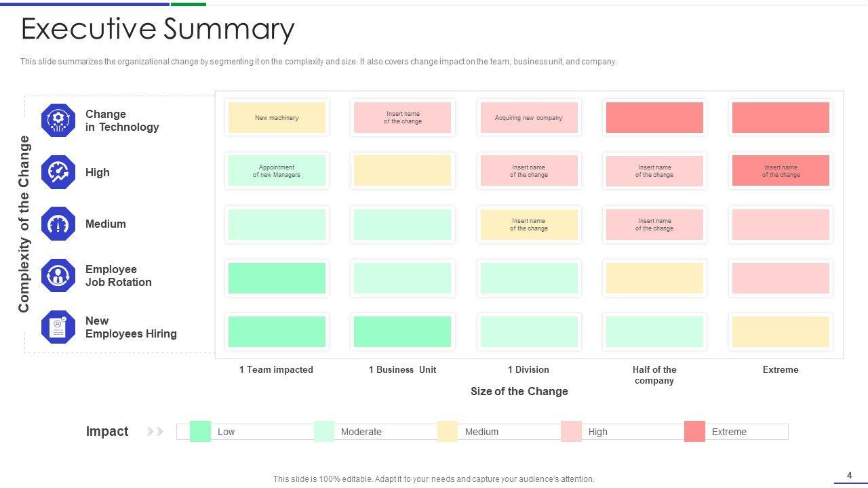Click the Change in Technology gear icon
This screenshot has width=868, height=488.
[x=58, y=121]
